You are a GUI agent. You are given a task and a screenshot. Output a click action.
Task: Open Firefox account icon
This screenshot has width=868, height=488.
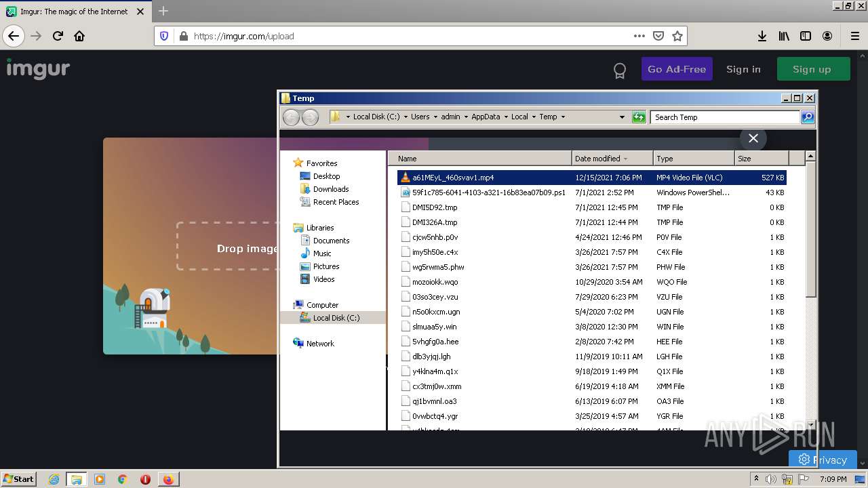pyautogui.click(x=827, y=36)
